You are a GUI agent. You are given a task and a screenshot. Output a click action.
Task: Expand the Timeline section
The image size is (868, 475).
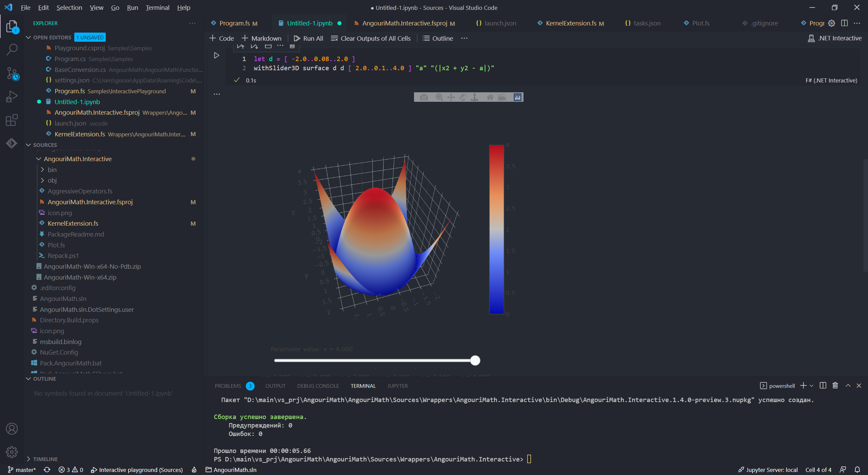coord(45,459)
